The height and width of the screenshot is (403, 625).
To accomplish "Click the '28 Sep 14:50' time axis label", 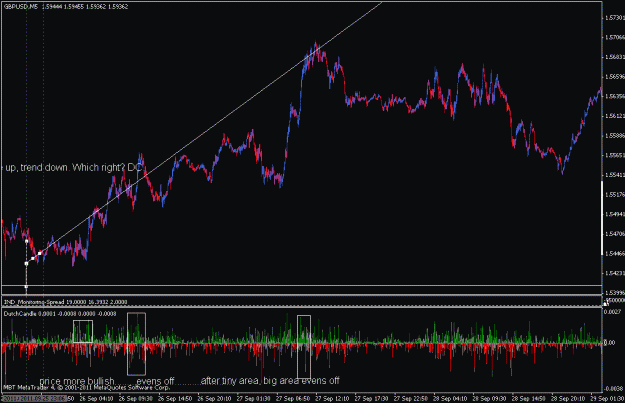I will 529,399.
